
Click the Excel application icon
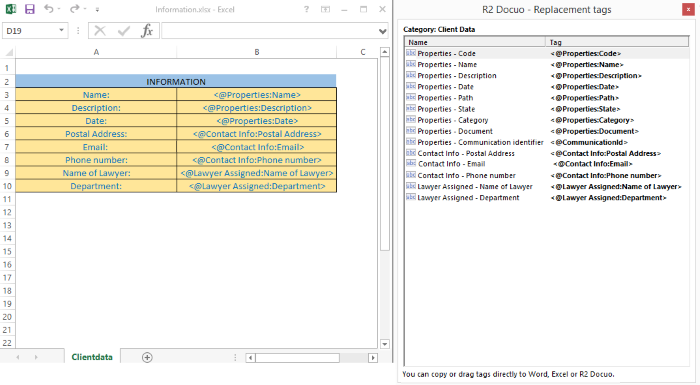pyautogui.click(x=10, y=9)
